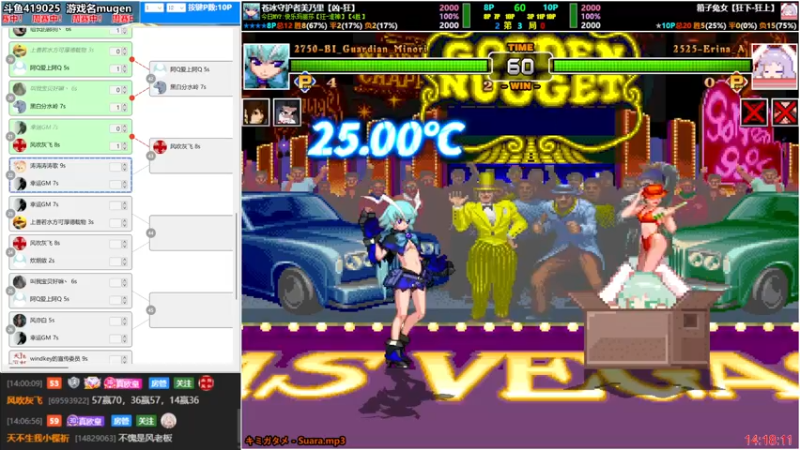The width and height of the screenshot is (800, 450).
Task: Click small Minori icon in top info bar
Action: point(251,11)
